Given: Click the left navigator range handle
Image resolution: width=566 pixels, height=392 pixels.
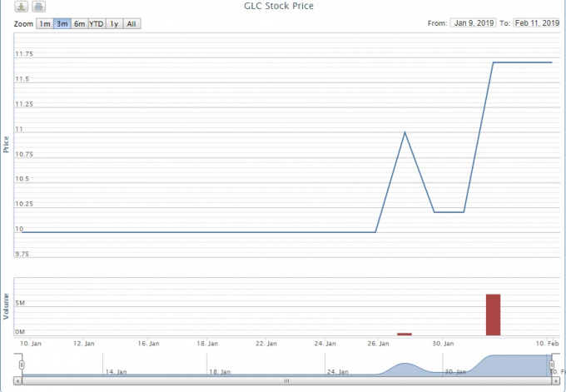Looking at the screenshot, I should point(22,365).
